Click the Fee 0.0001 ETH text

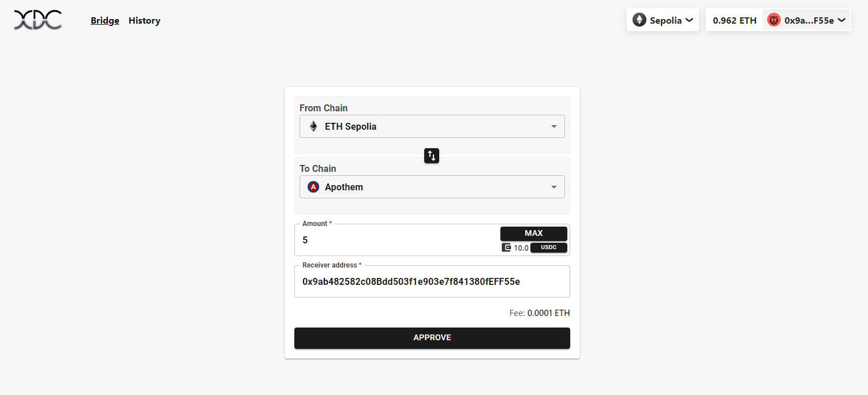539,313
